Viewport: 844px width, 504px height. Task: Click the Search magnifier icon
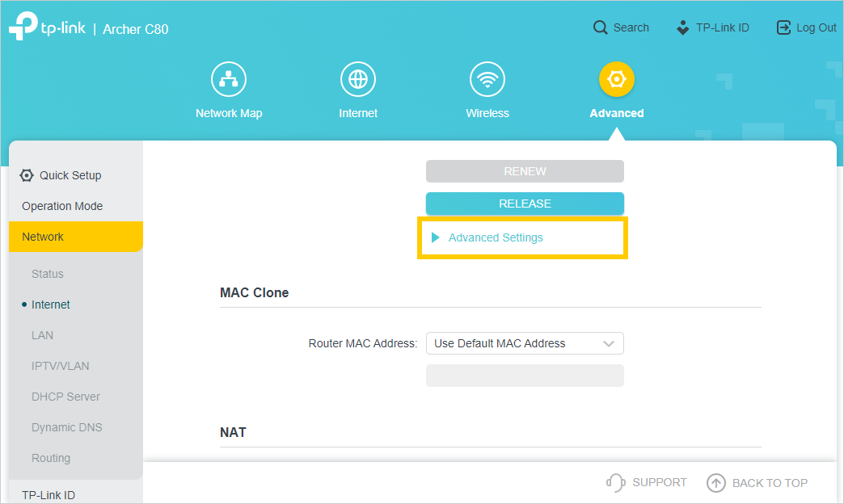[600, 27]
